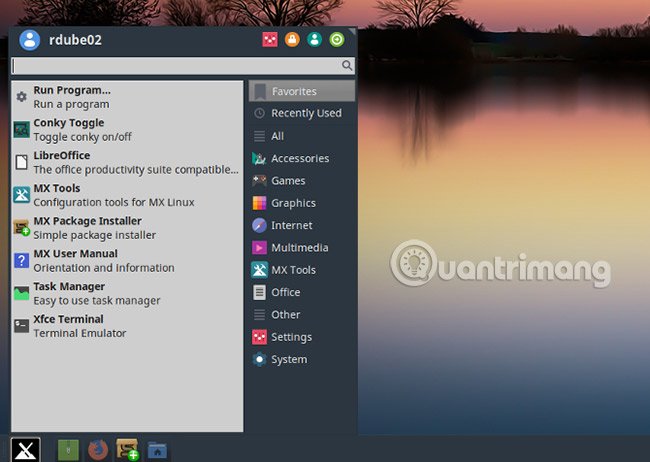Click the green log out icon
The height and width of the screenshot is (462, 650).
(337, 40)
